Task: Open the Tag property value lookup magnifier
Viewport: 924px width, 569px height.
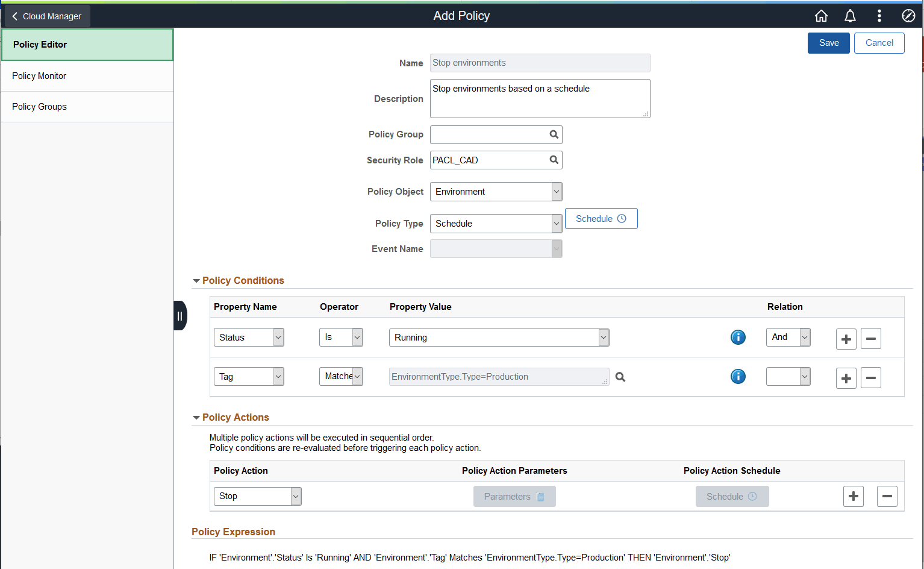Action: click(x=620, y=377)
